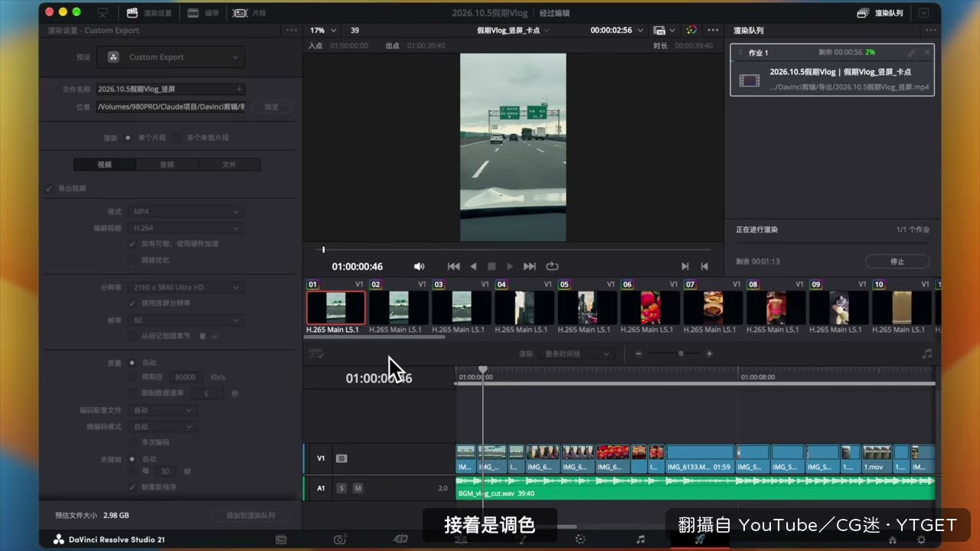Open the MP4 format dropdown
This screenshot has width=980, height=551.
186,211
